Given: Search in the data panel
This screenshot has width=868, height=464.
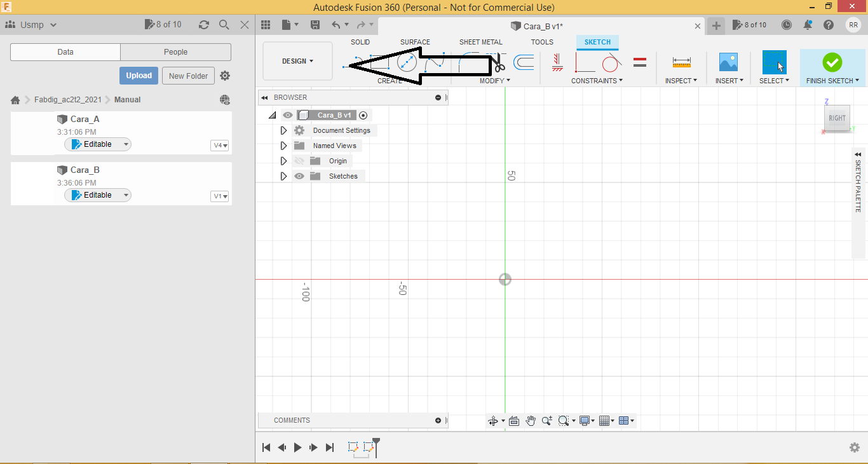Looking at the screenshot, I should 224,25.
